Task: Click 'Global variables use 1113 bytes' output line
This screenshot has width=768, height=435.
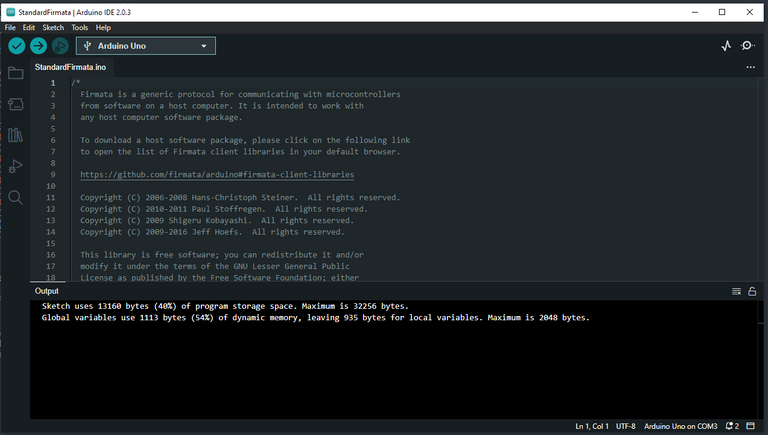Action: coord(315,317)
